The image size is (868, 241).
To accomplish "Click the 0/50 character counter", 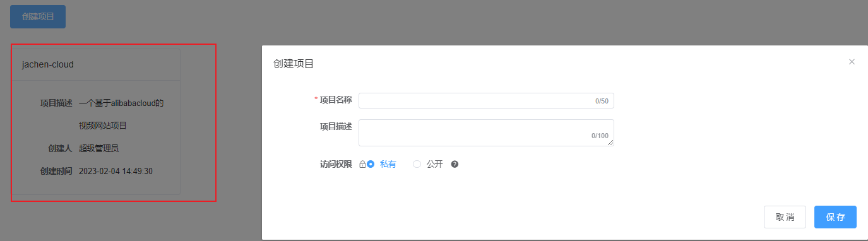I will [602, 101].
